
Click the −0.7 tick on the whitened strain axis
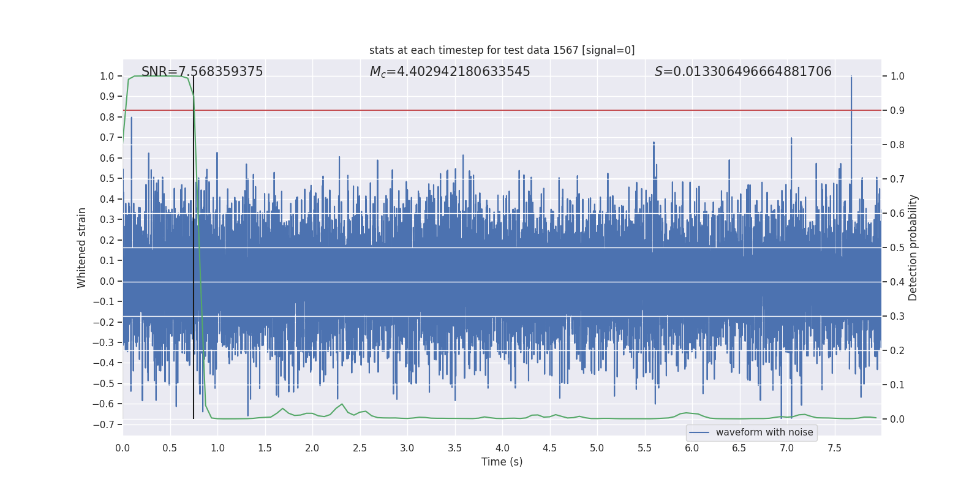104,424
